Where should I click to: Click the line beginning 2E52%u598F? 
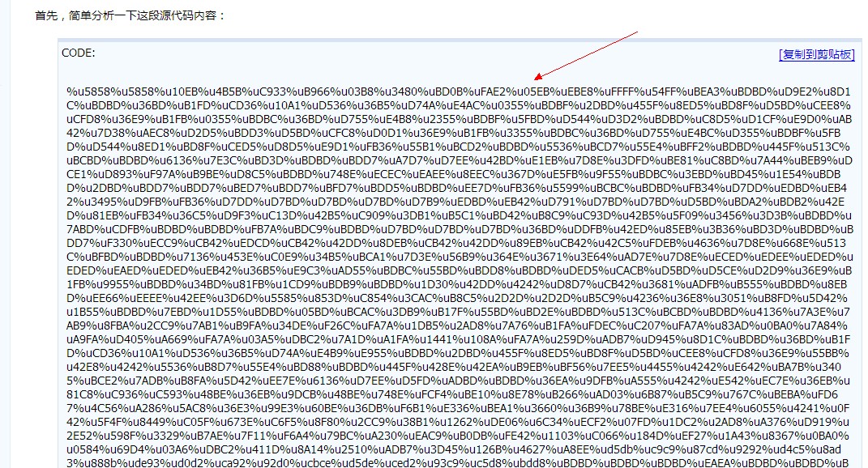point(458,436)
